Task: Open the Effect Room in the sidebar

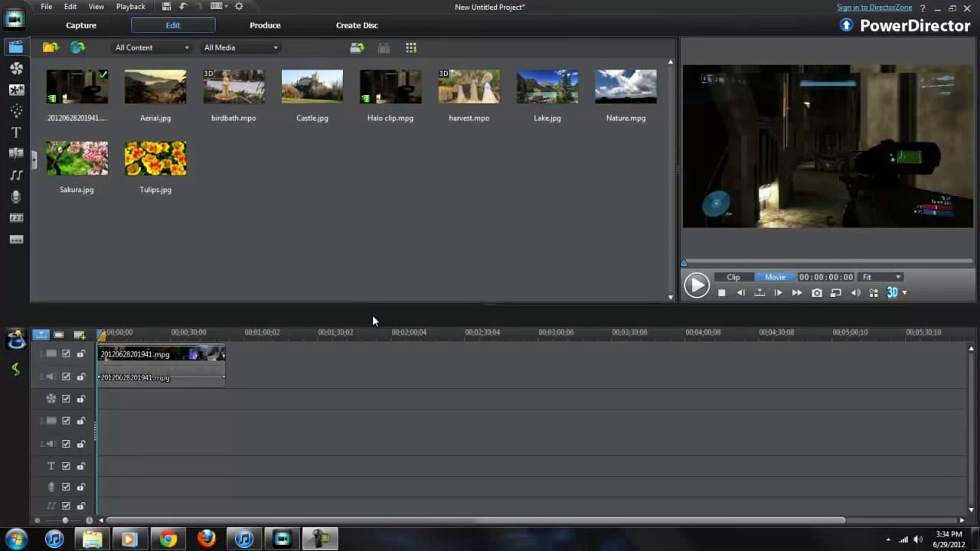Action: point(15,68)
